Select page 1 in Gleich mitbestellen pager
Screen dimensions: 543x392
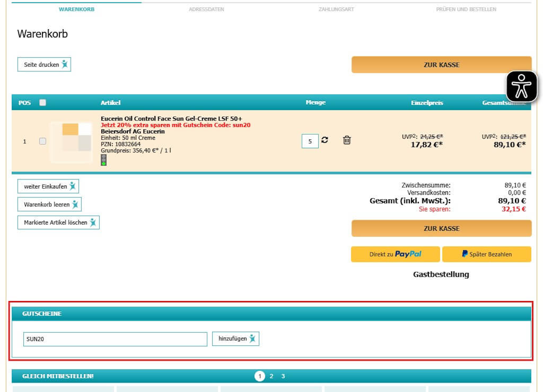click(x=260, y=376)
